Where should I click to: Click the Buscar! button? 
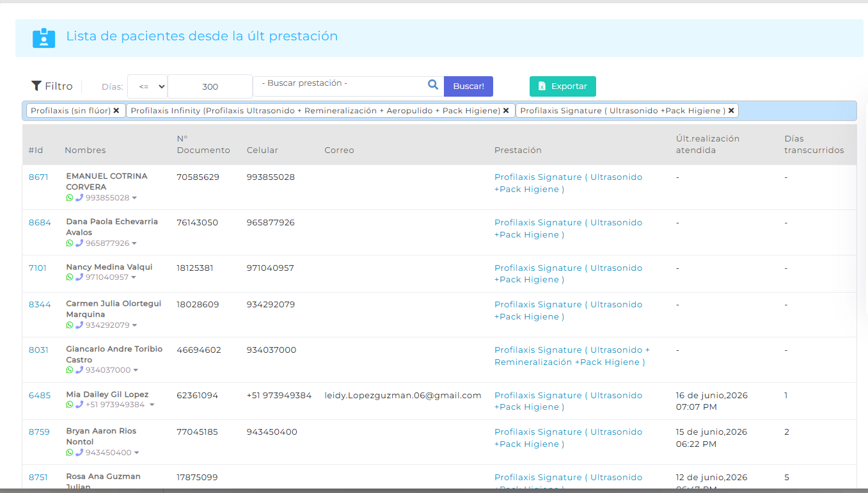(x=468, y=86)
